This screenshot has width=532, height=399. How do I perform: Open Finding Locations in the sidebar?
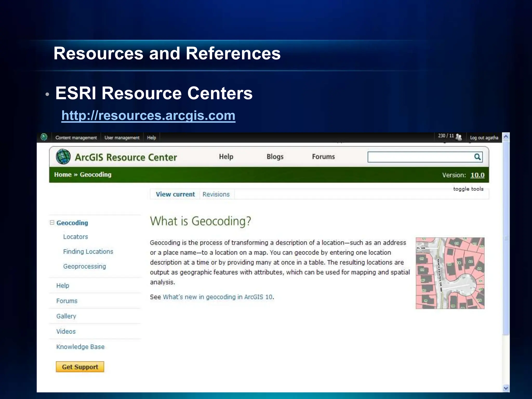coord(88,251)
